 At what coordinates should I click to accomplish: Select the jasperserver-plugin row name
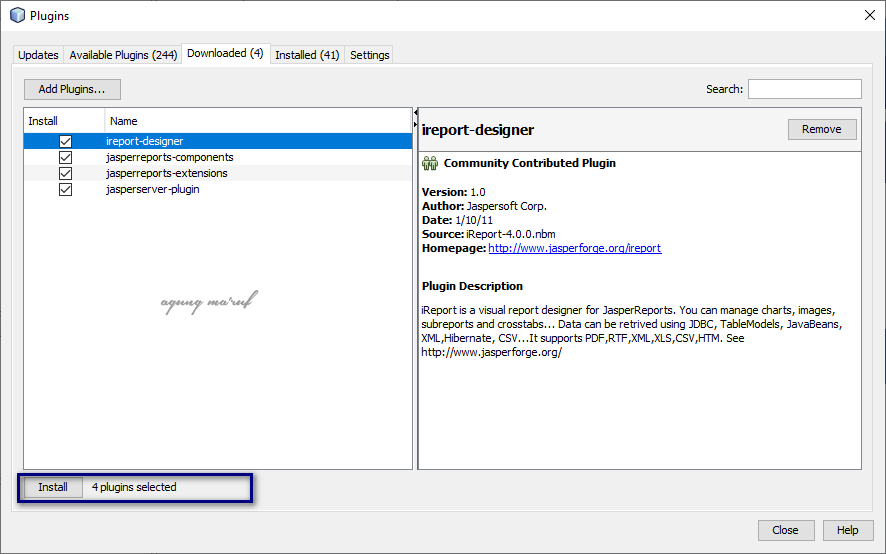pyautogui.click(x=153, y=189)
